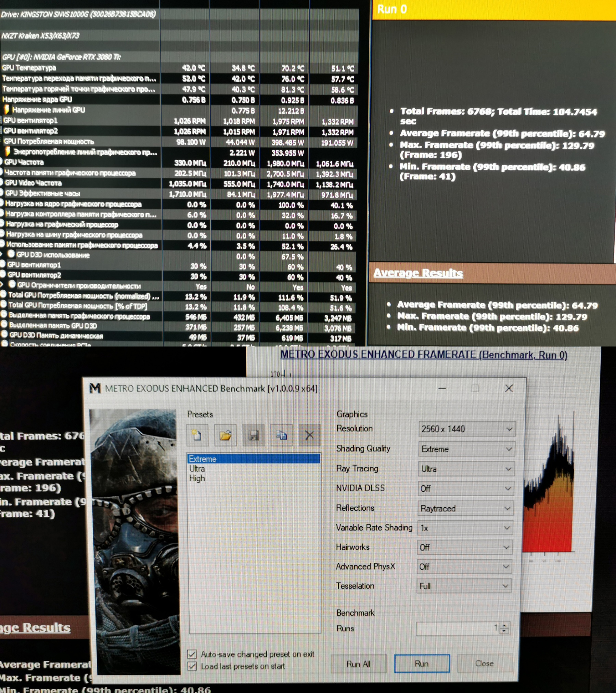Screen dimensions: 616x693
Task: Open the Reflections dropdown set to Raytraced
Action: tap(465, 508)
